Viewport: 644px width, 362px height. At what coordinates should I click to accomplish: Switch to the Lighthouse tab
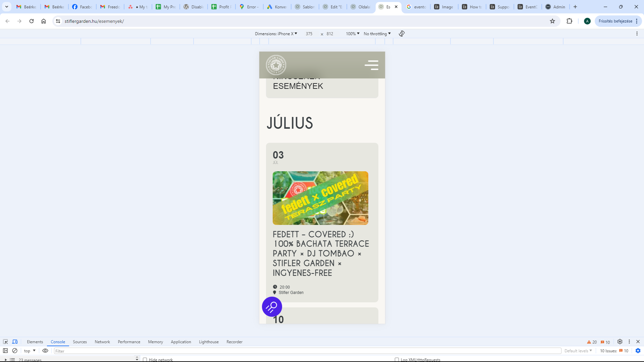click(x=209, y=342)
